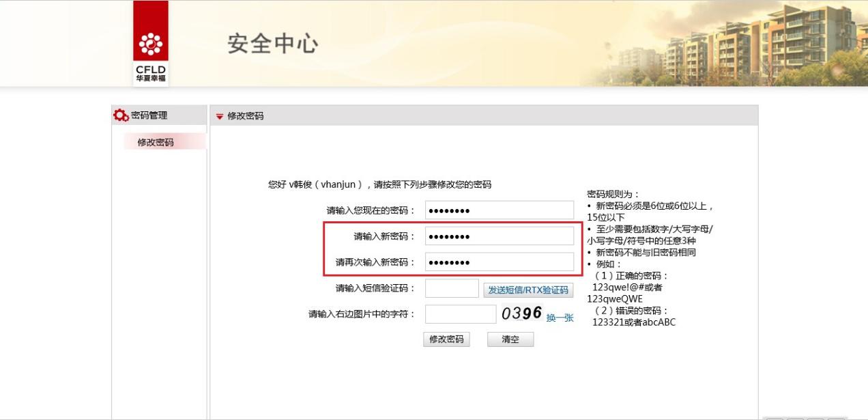Viewport: 868px width, 420px height.
Task: Select 修改密码 in the left sidebar
Action: [156, 142]
